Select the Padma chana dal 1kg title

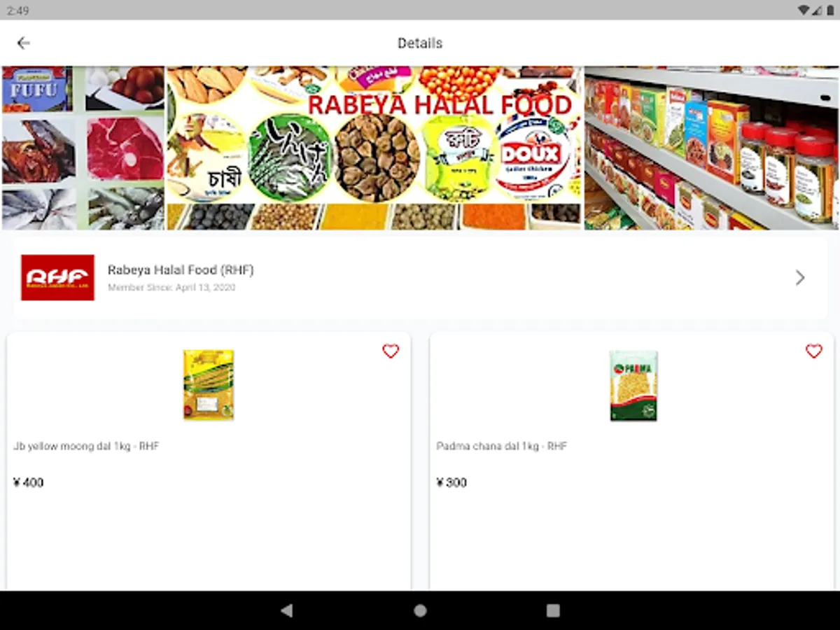pos(501,446)
